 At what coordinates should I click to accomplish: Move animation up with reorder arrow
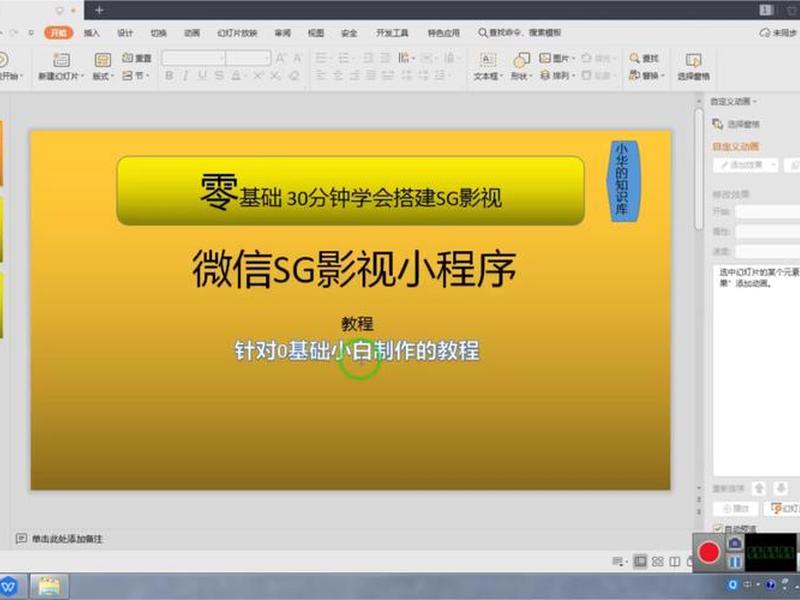[x=759, y=488]
